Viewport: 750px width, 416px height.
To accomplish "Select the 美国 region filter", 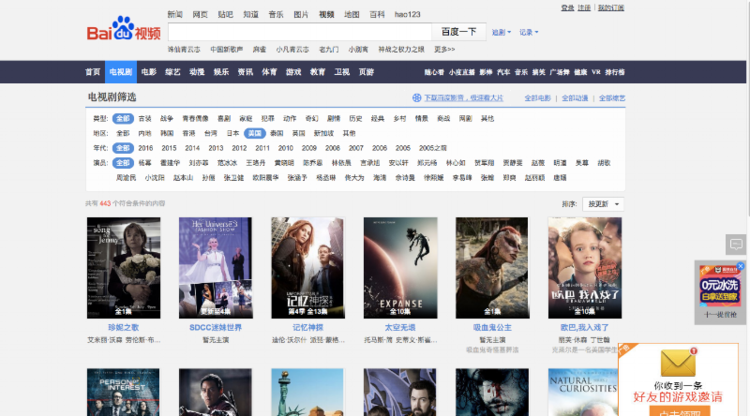I will pos(254,133).
